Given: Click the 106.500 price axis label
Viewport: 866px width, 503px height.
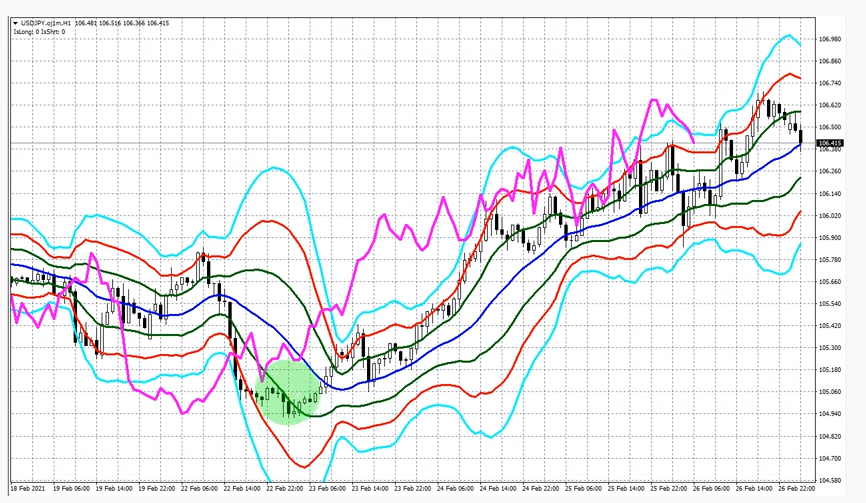Looking at the screenshot, I should [x=830, y=127].
